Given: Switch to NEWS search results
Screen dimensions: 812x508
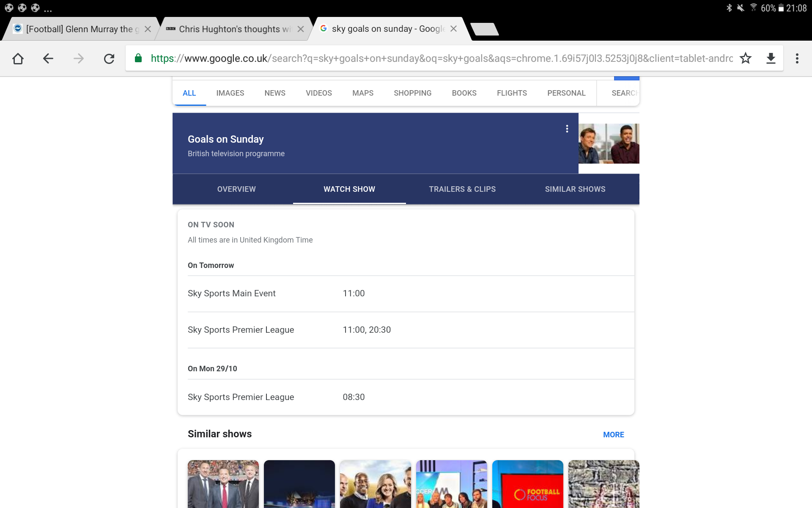Looking at the screenshot, I should click(275, 93).
